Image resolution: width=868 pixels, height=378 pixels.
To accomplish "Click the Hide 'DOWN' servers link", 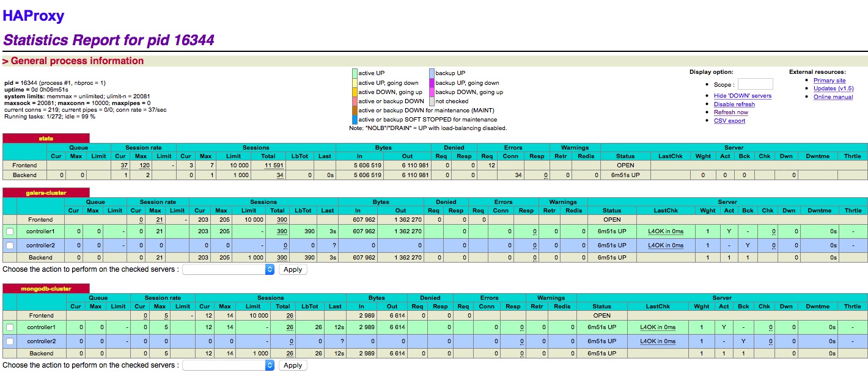I will [743, 96].
